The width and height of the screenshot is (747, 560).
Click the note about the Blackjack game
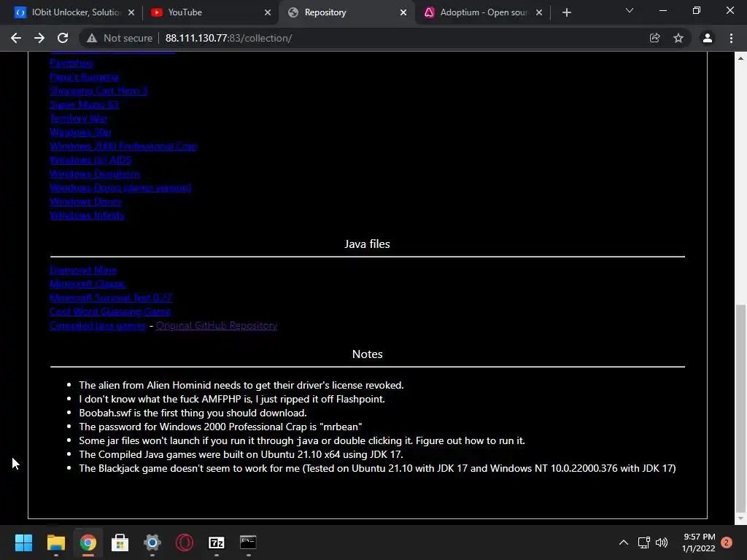pyautogui.click(x=377, y=468)
